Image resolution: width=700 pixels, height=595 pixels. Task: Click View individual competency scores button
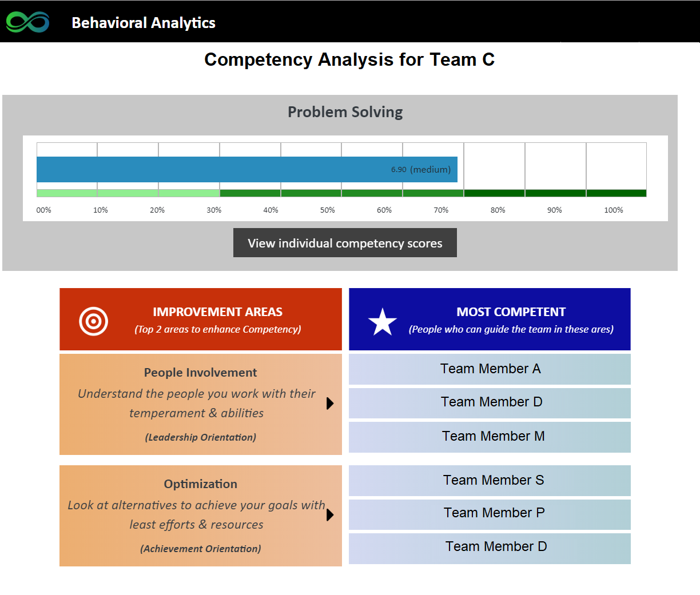point(345,243)
